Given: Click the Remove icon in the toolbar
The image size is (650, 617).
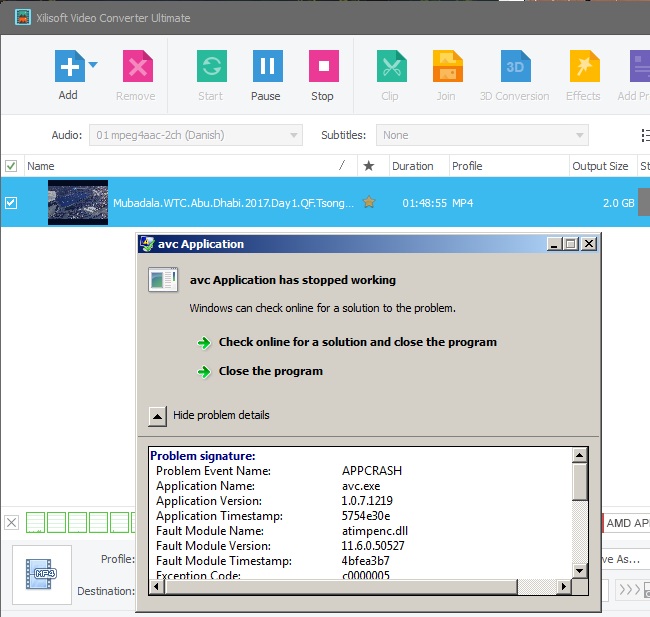Looking at the screenshot, I should [138, 66].
